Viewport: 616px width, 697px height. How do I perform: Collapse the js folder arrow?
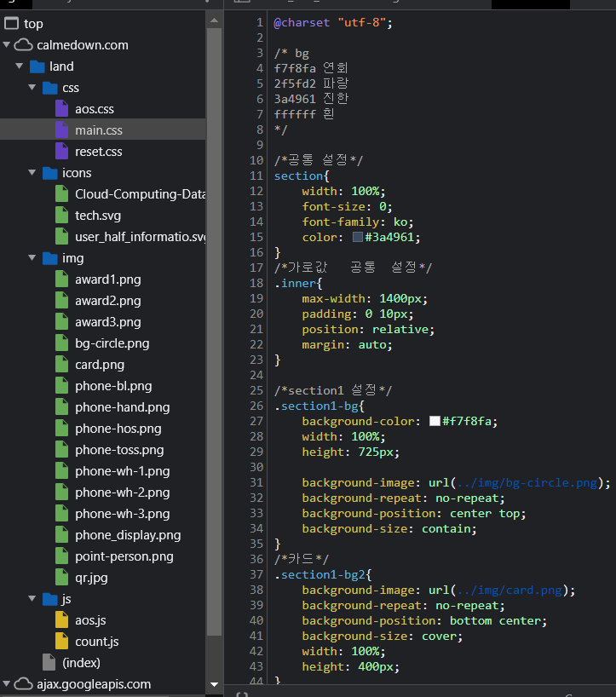(x=32, y=598)
